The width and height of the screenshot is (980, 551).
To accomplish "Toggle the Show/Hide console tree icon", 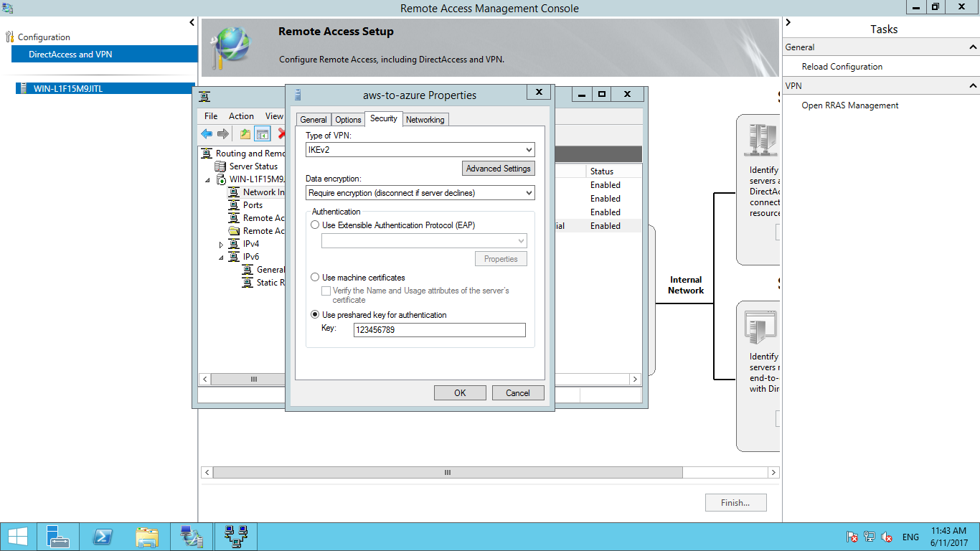I will (x=262, y=134).
